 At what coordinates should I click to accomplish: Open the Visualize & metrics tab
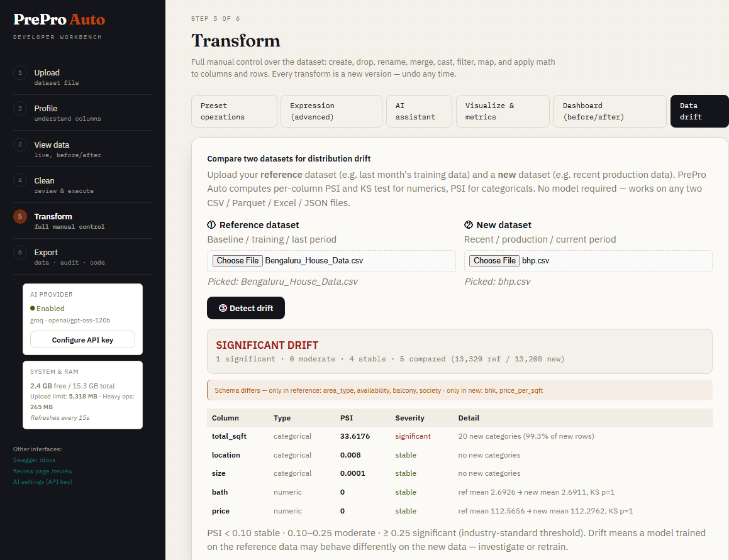point(503,111)
